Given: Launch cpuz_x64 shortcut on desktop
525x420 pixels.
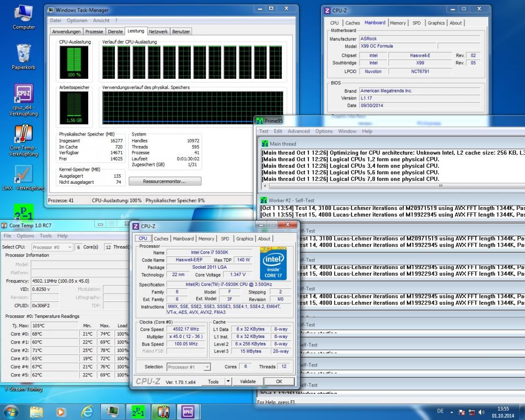Looking at the screenshot, I should pyautogui.click(x=23, y=100).
